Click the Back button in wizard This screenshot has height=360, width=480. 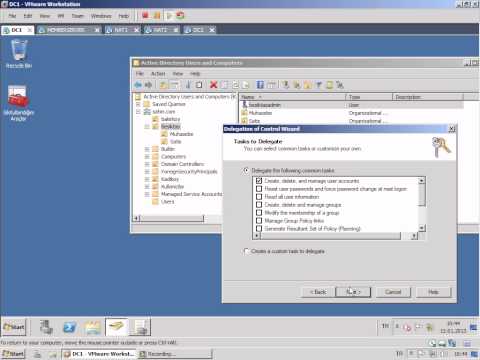click(318, 292)
